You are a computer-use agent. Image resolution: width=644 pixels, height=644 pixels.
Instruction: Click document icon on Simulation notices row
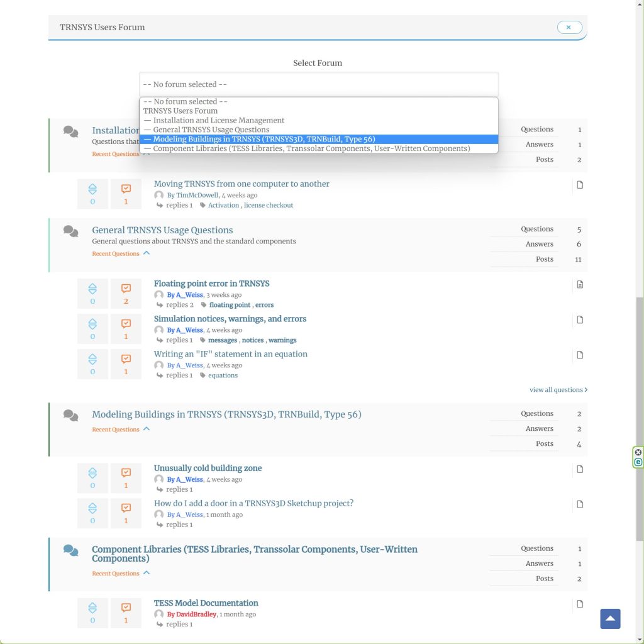(x=580, y=319)
